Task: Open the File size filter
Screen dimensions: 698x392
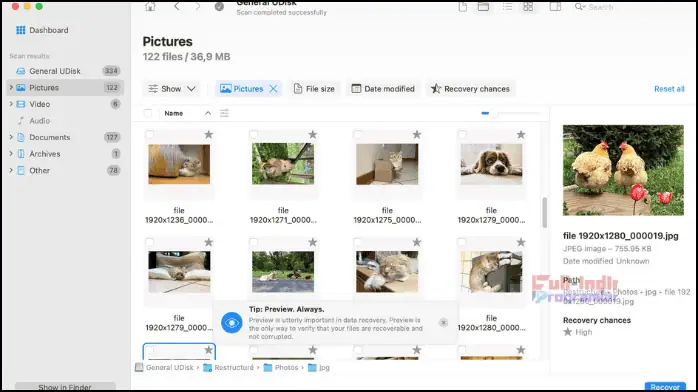Action: [314, 89]
